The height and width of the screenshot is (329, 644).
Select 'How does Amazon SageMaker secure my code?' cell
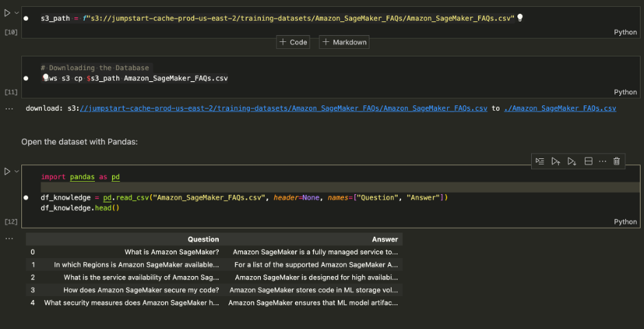coord(141,290)
